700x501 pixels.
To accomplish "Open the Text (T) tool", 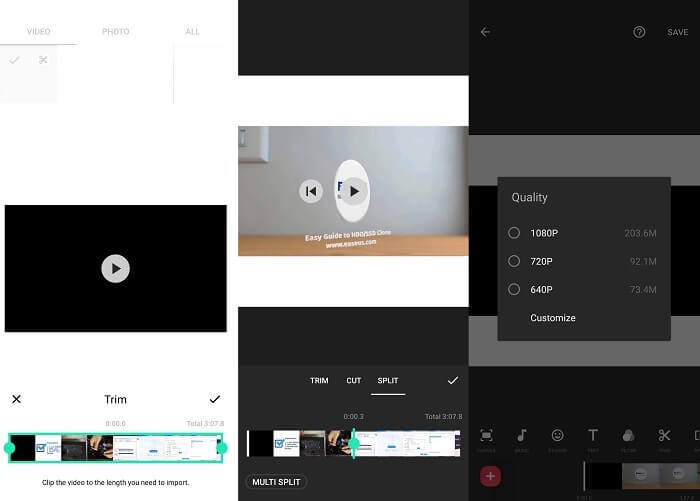I will pyautogui.click(x=593, y=435).
